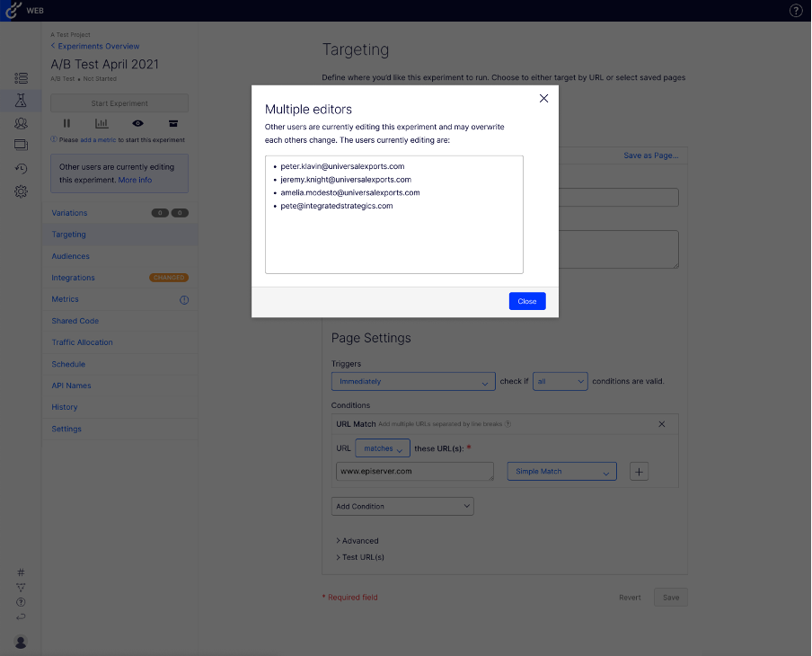
Task: Select the Traffic Allocation menu item
Action: (82, 342)
